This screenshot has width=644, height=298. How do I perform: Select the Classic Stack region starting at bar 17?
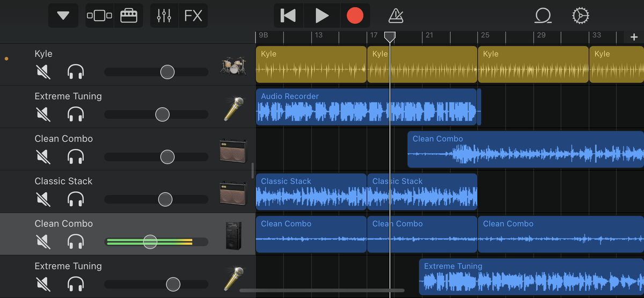422,192
